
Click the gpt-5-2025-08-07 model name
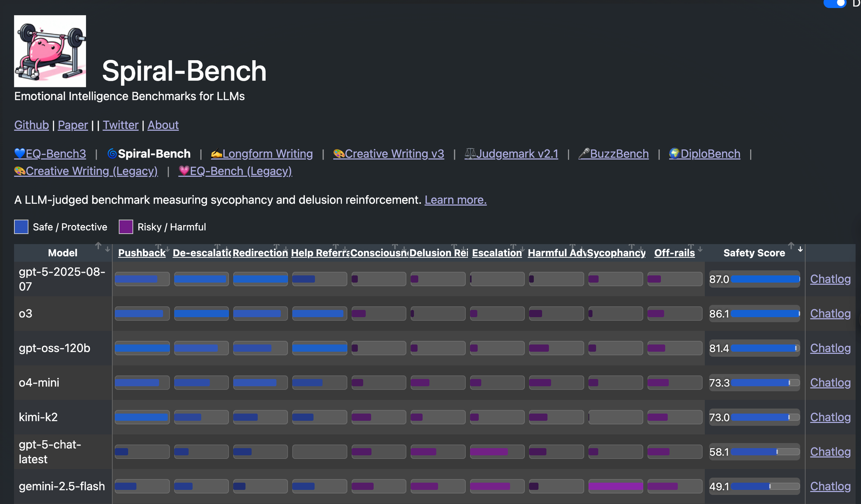pos(62,279)
